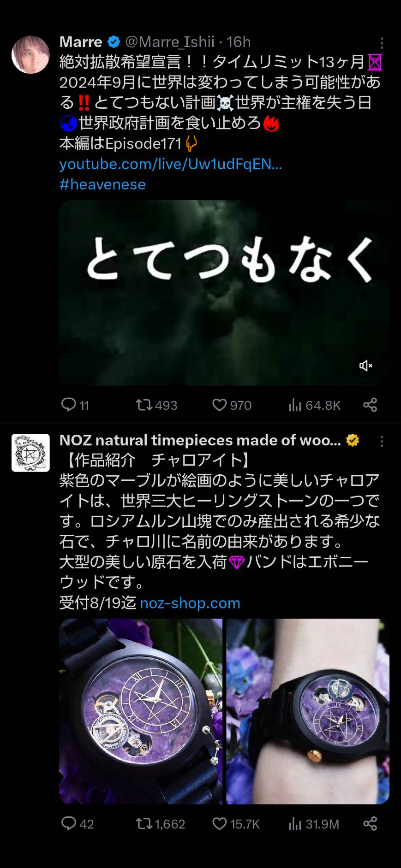Open more options menu on NOZ tweet
Image resolution: width=401 pixels, height=868 pixels.
click(382, 442)
